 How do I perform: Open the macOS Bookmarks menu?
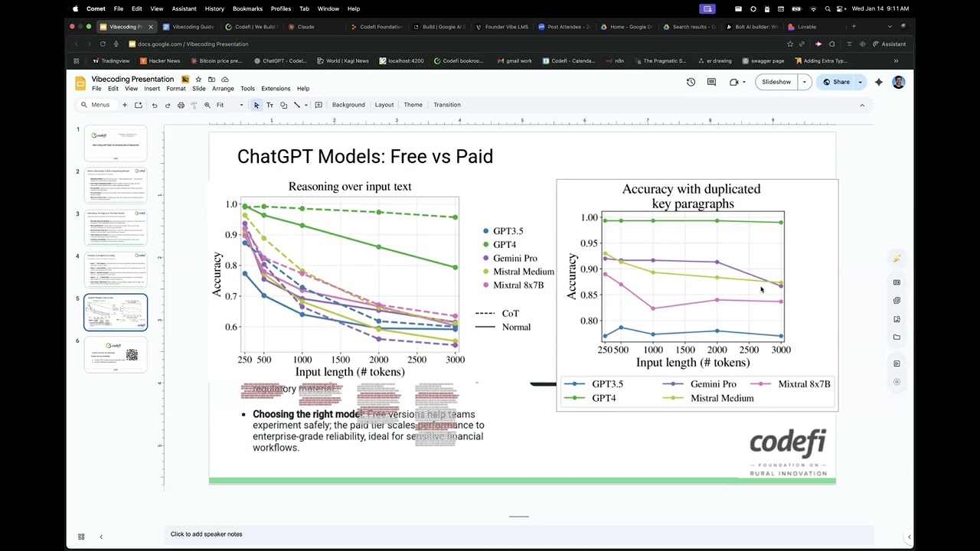tap(247, 8)
